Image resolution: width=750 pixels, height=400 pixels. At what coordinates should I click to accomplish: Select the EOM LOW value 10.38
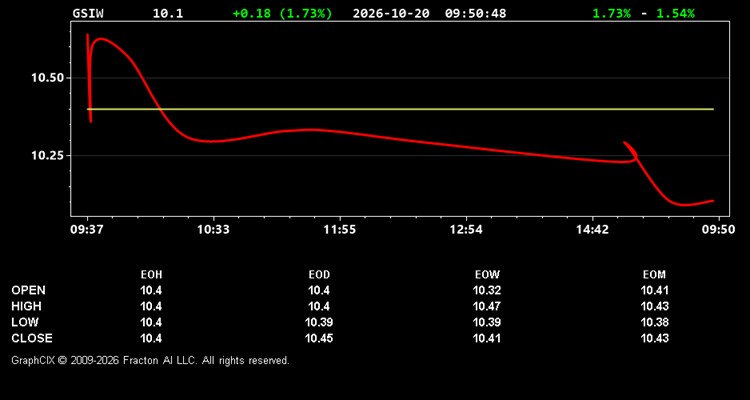tap(654, 322)
